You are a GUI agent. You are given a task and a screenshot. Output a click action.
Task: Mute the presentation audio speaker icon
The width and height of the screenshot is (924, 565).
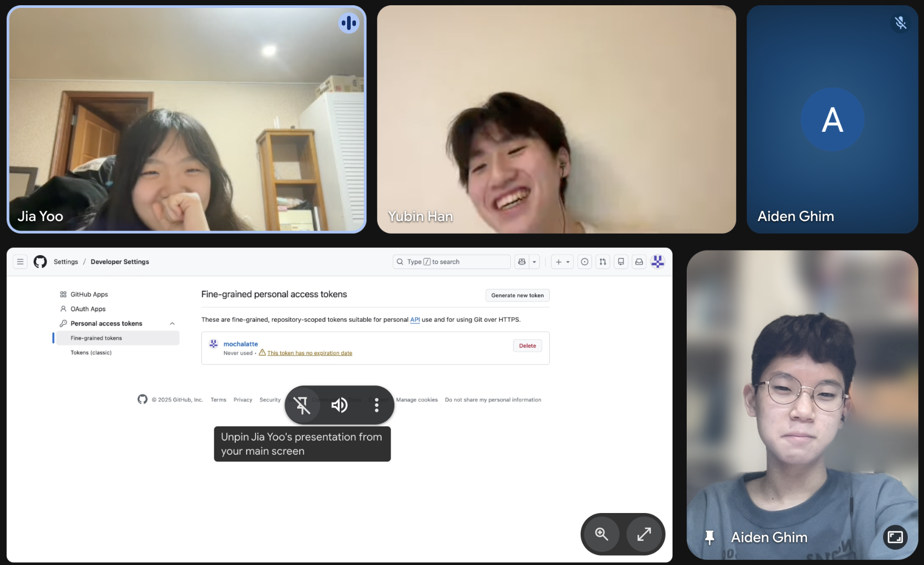point(339,405)
